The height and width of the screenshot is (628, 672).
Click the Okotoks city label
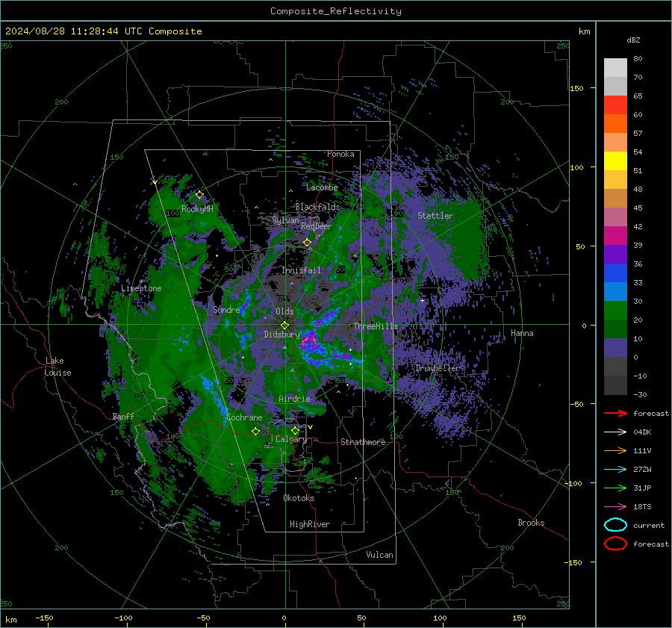point(299,498)
